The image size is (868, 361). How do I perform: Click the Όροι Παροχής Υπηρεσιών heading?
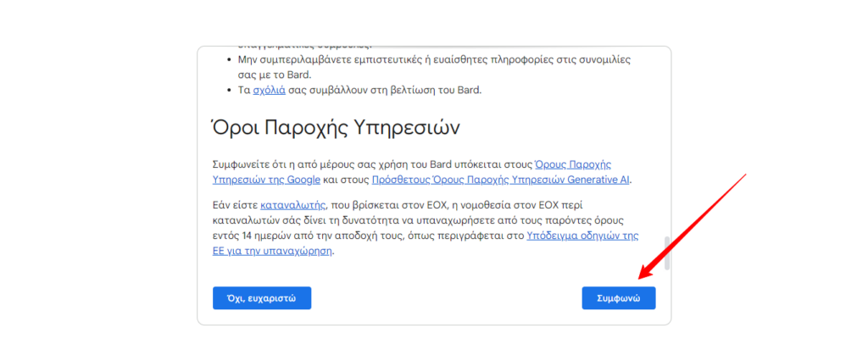(x=336, y=128)
